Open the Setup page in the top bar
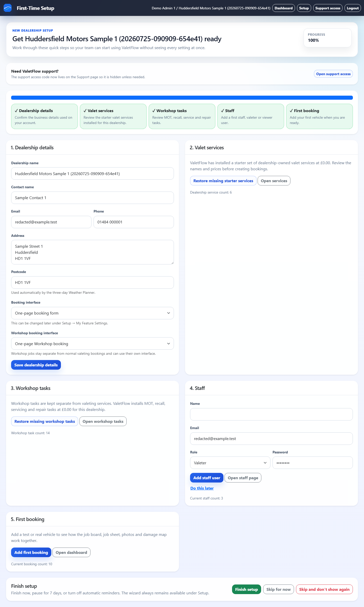This screenshot has width=364, height=607. pos(304,8)
